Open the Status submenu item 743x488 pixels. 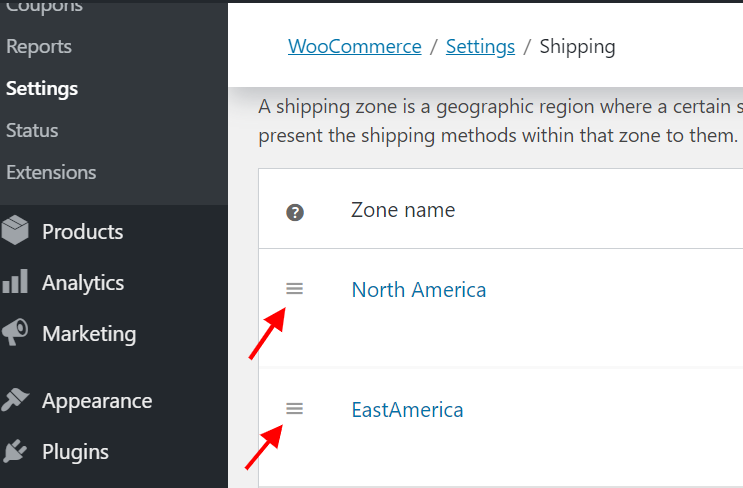pyautogui.click(x=32, y=130)
